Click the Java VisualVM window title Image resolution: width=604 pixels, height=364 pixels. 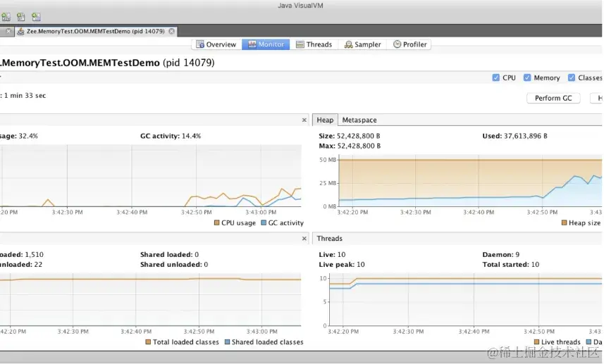300,6
